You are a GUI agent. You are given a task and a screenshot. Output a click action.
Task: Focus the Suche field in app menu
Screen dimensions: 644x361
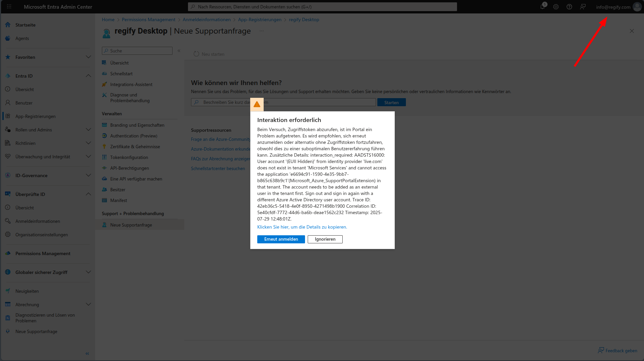[137, 51]
